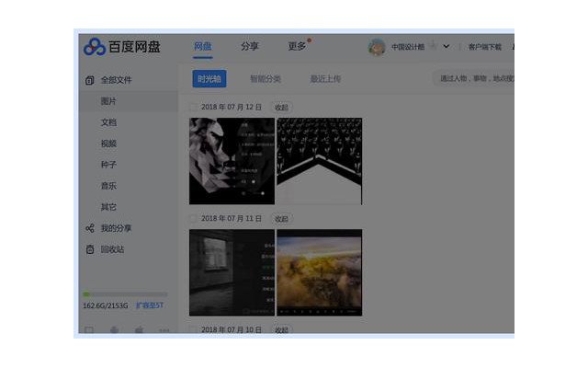Click the 客户端下载 link
Image resolution: width=588 pixels, height=368 pixels.
coord(484,47)
